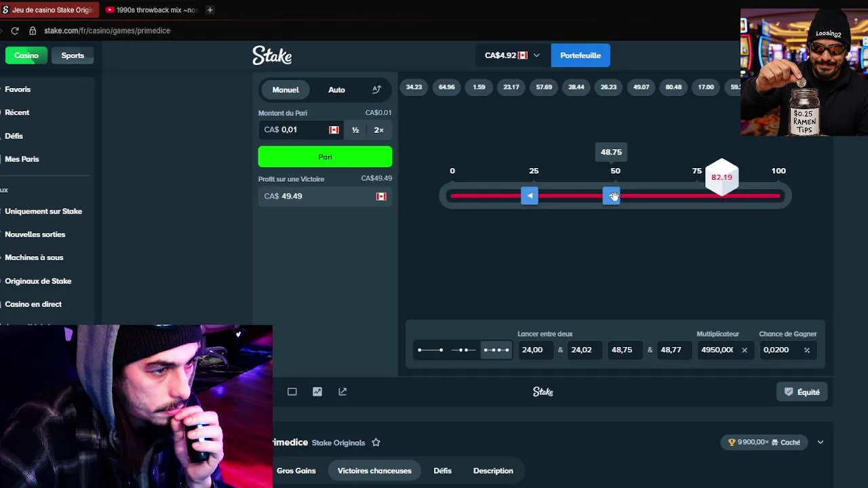Select the outside range roll mode icon
The height and width of the screenshot is (488, 868).
(x=463, y=350)
